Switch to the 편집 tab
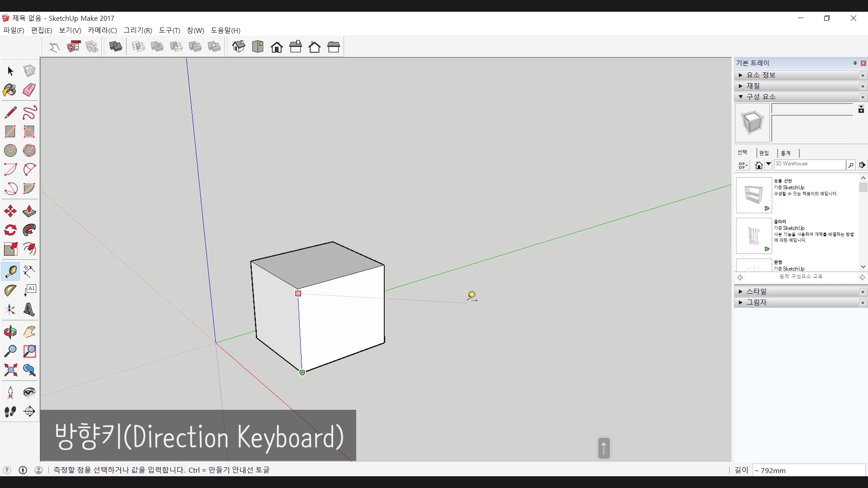The height and width of the screenshot is (488, 868). (764, 153)
